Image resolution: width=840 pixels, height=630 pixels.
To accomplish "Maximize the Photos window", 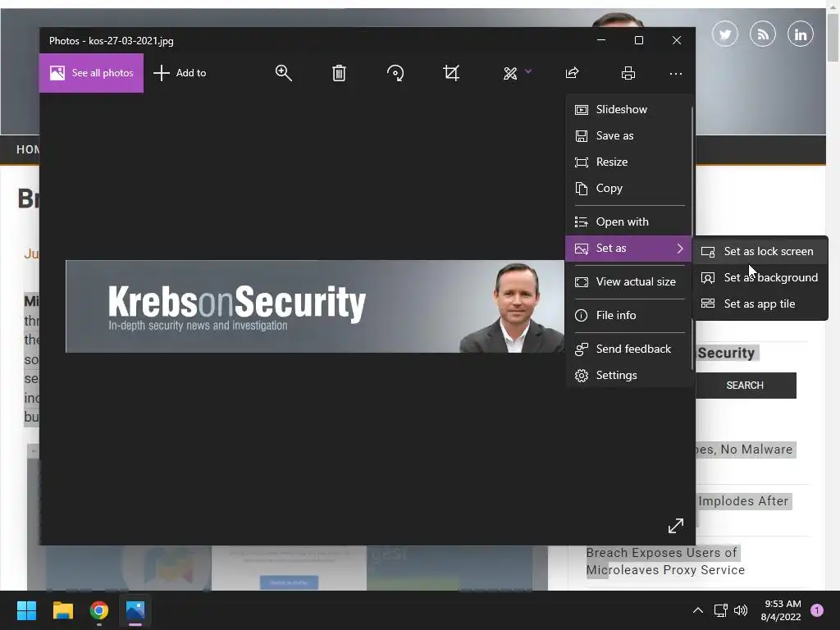I will tap(638, 40).
